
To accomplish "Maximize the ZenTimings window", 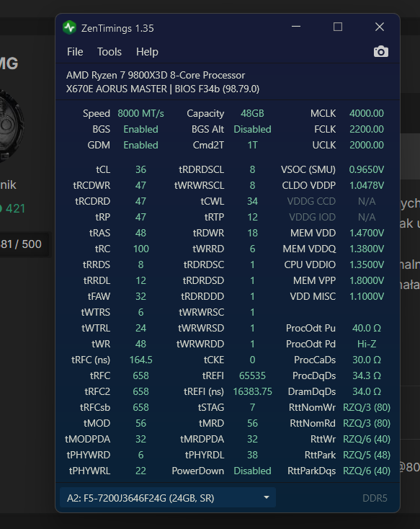I will click(x=338, y=27).
